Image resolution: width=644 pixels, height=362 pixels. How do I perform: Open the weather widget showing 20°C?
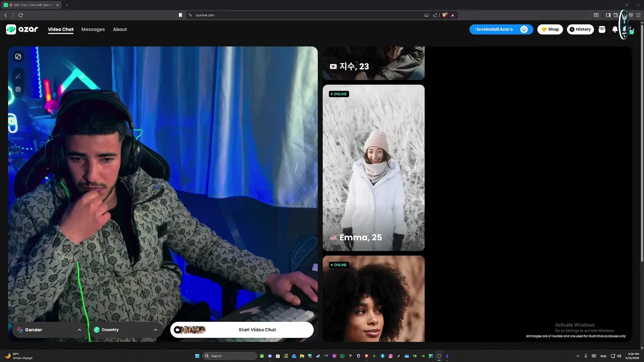point(19,356)
